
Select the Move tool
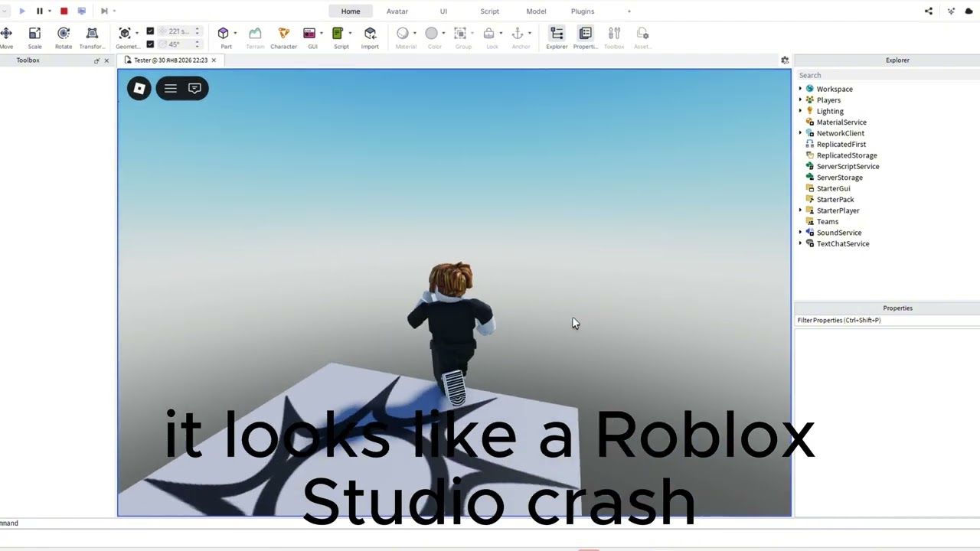tap(6, 37)
